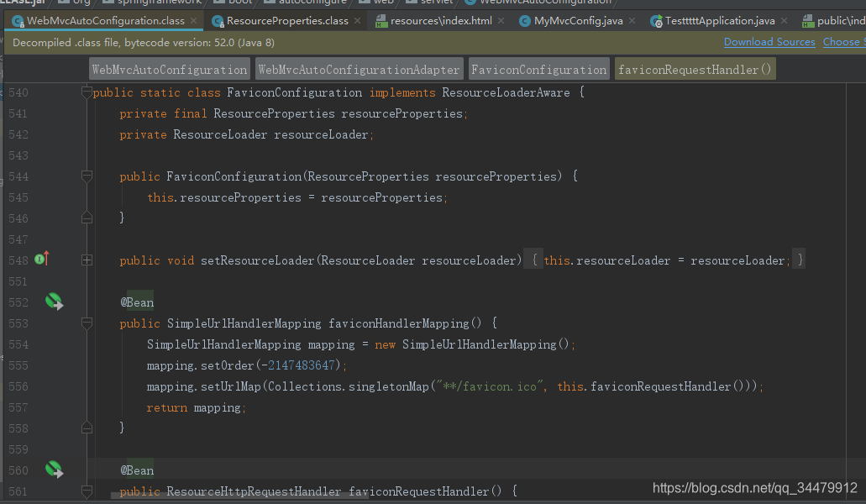Viewport: 866px width, 504px height.
Task: Click faviconHandlerMapping method name
Action: 399,323
